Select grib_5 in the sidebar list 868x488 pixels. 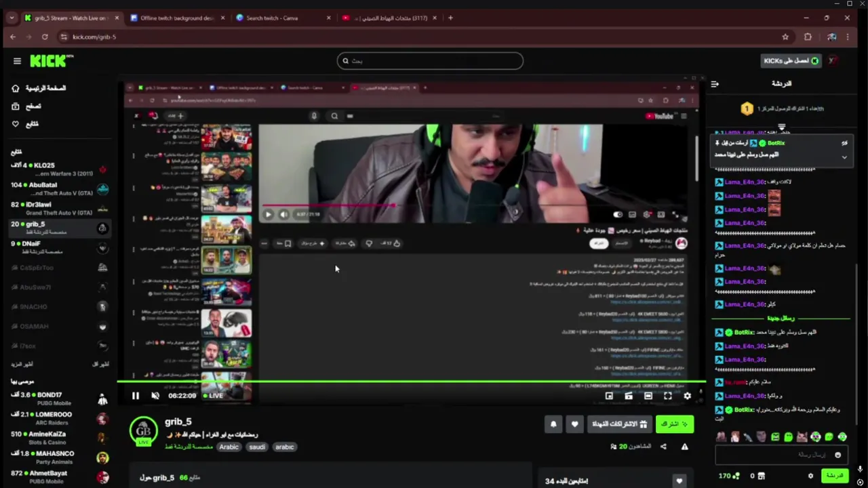pyautogui.click(x=59, y=228)
